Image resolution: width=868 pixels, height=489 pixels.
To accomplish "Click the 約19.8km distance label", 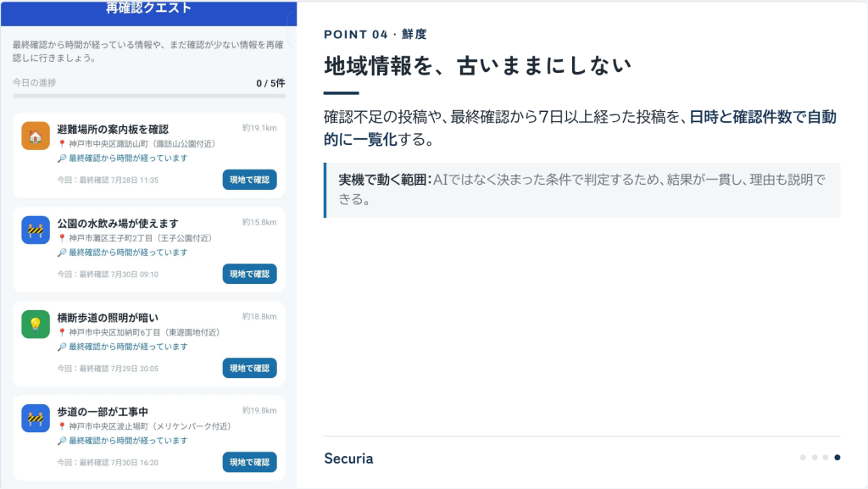I will click(259, 410).
